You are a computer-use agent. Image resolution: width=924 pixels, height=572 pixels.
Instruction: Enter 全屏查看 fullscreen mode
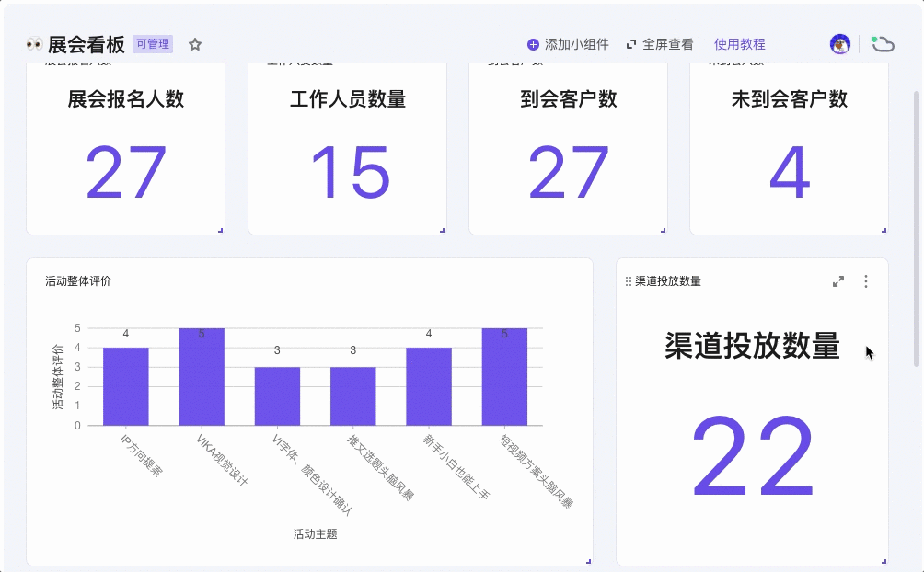660,44
